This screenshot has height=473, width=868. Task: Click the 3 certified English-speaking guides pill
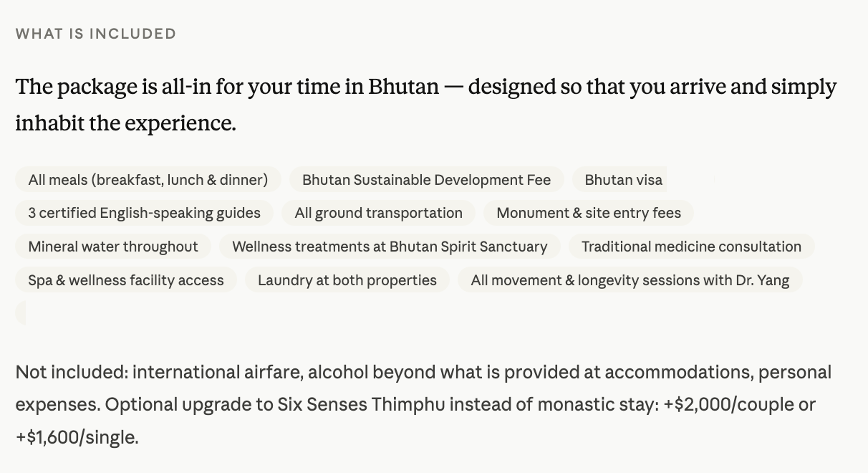pos(144,213)
